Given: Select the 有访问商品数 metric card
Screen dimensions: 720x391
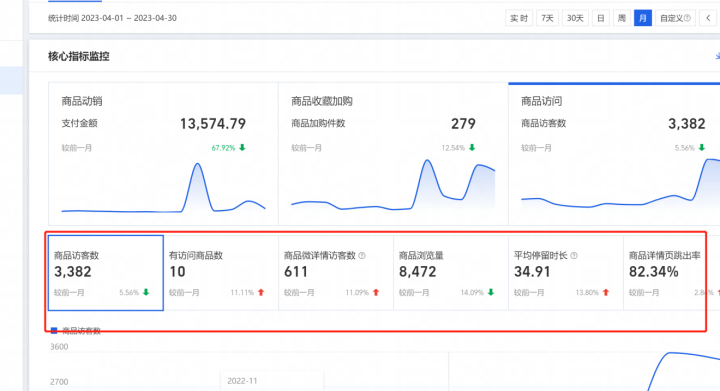Looking at the screenshot, I should click(x=221, y=273).
